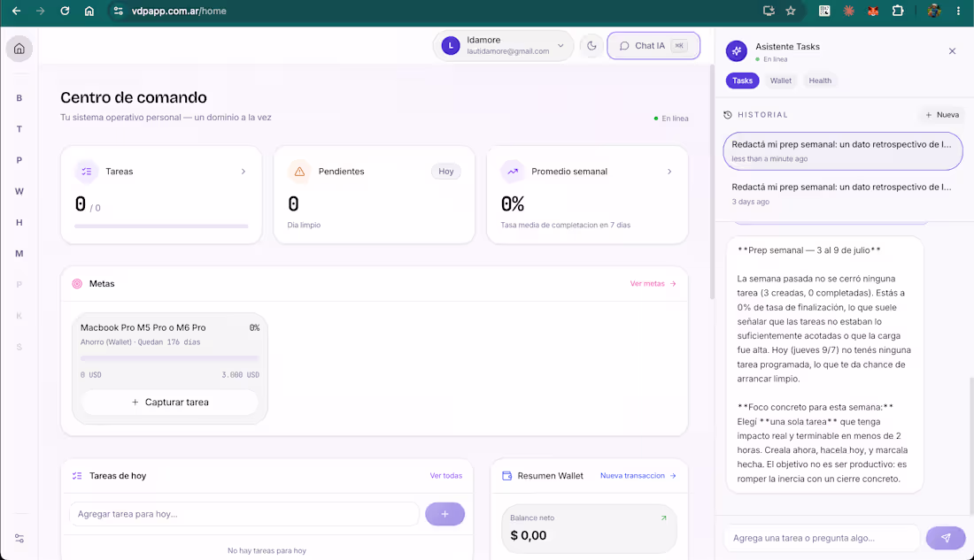The image size is (974, 560).
Task: Open settings sliders icon at sidebar bottom
Action: [19, 538]
